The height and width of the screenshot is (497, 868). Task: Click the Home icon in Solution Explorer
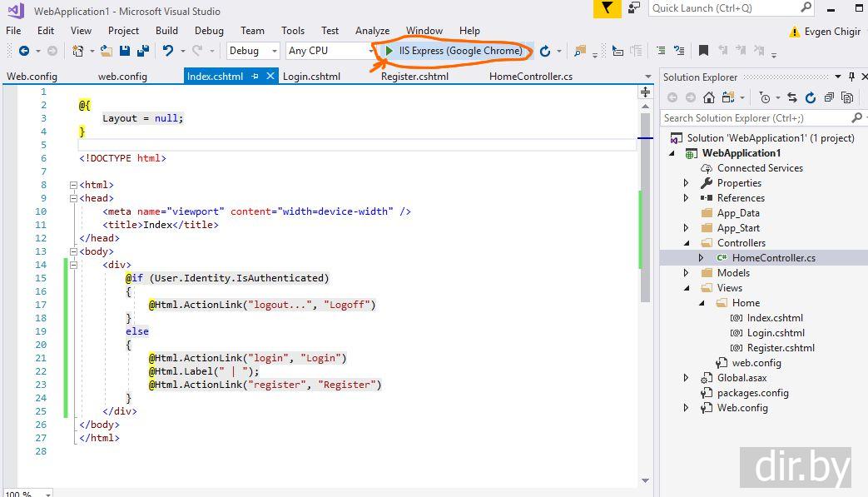tap(709, 97)
